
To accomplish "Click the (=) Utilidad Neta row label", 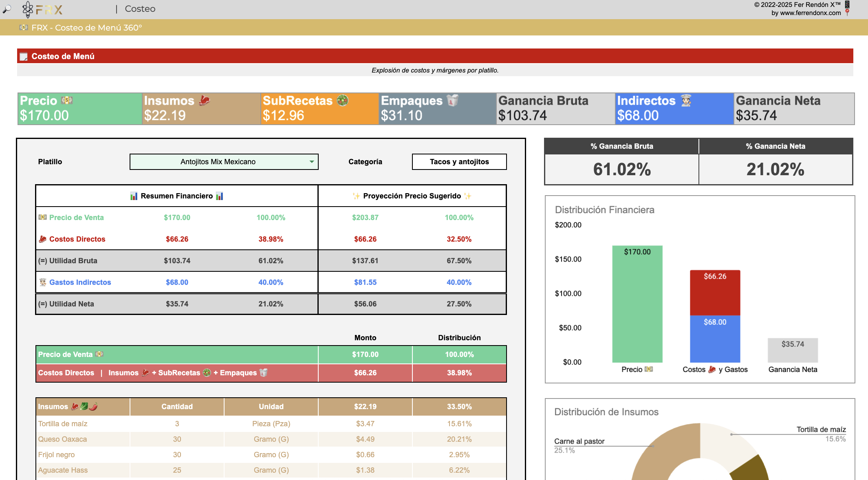I will click(x=66, y=304).
